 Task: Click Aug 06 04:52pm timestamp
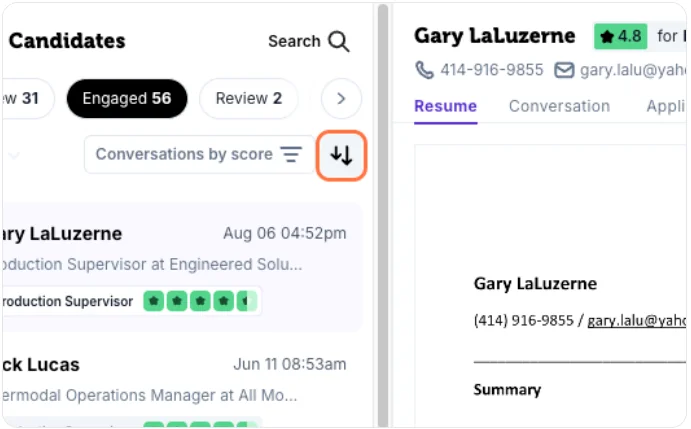tap(285, 233)
